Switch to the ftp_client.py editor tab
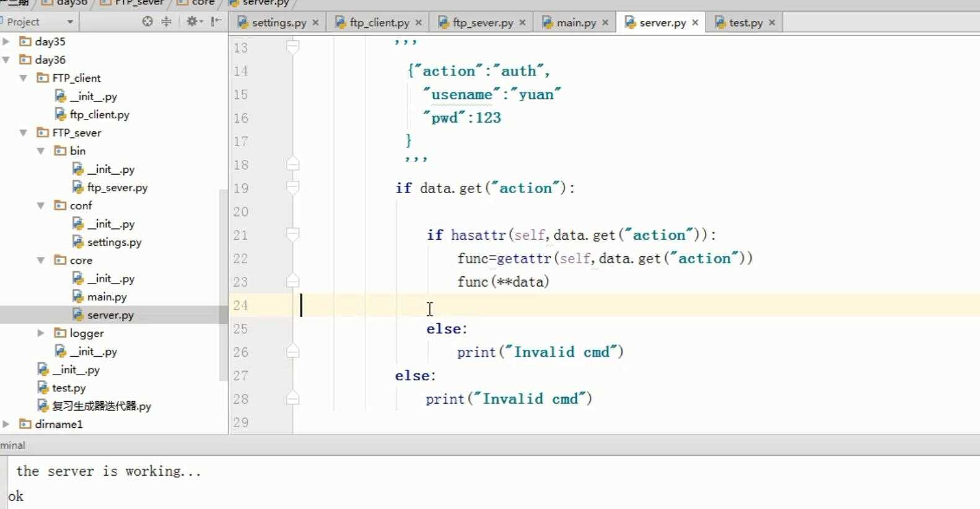Image resolution: width=980 pixels, height=509 pixels. [x=379, y=22]
